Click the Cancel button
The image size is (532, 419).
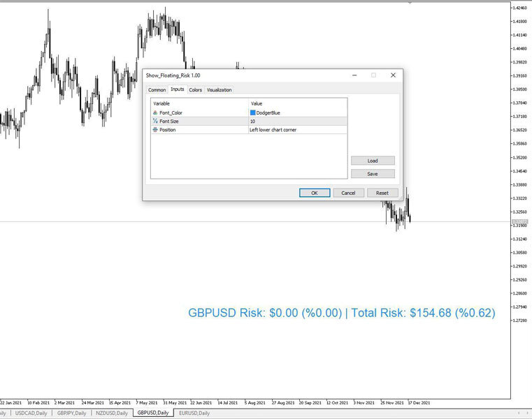tap(348, 193)
